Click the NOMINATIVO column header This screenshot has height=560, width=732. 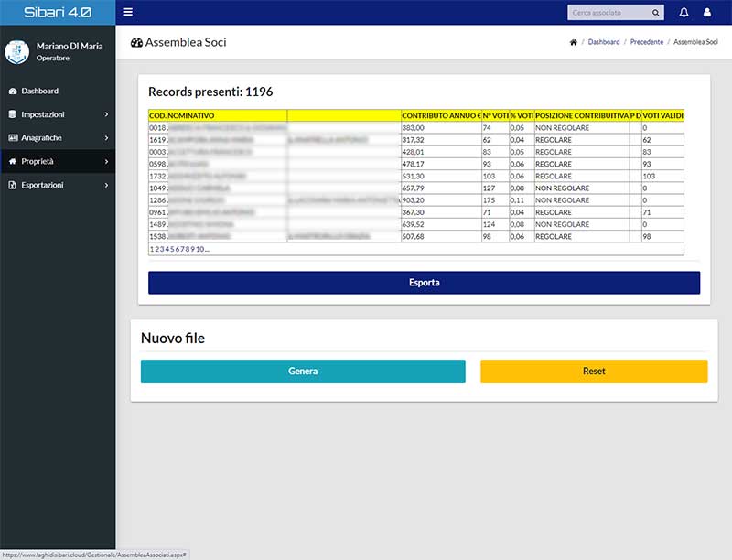[227, 115]
